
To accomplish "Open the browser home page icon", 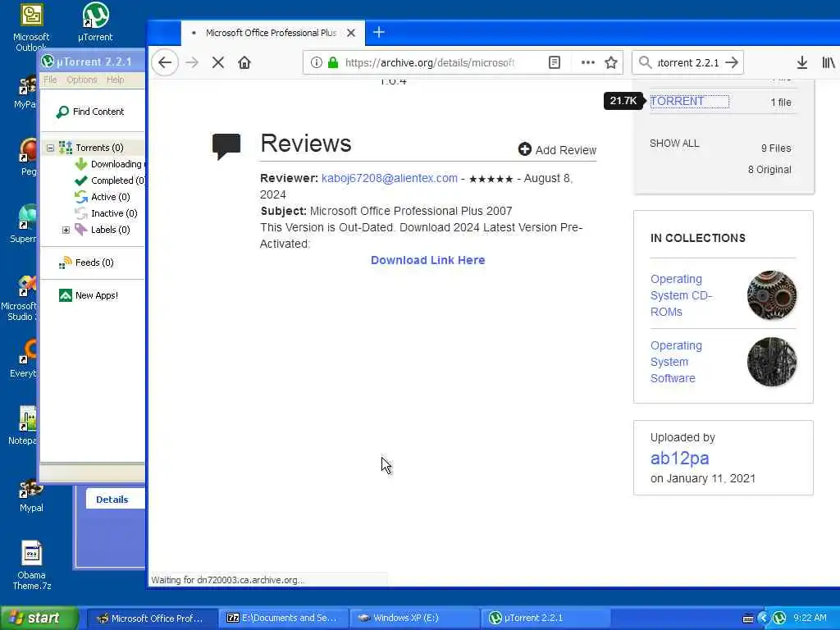I will click(244, 62).
